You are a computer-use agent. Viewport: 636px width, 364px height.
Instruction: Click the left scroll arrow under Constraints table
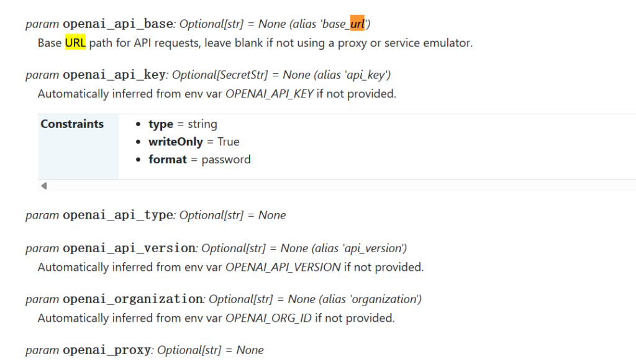43,186
